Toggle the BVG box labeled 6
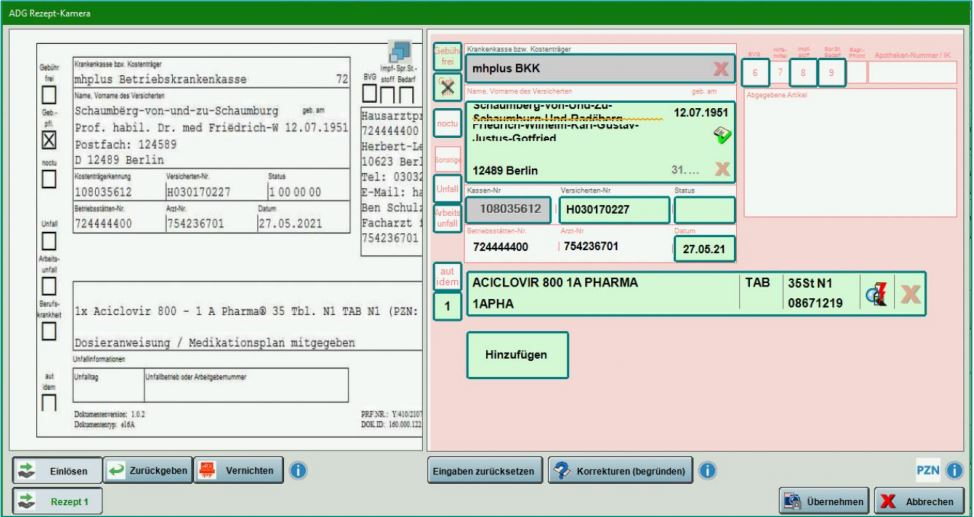Image resolution: width=974 pixels, height=517 pixels. coord(755,73)
